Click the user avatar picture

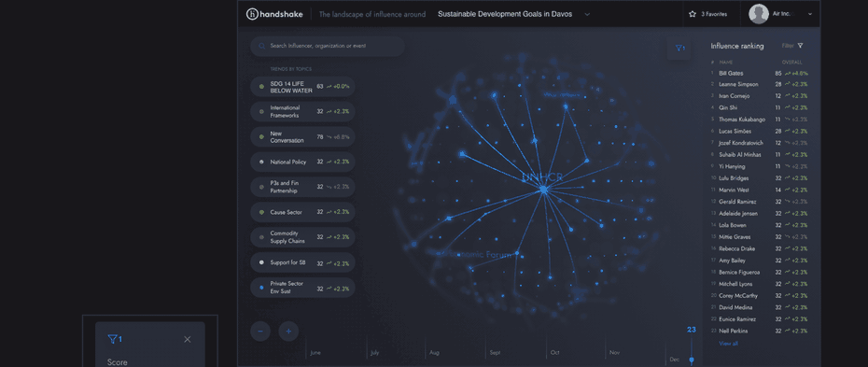tap(759, 14)
